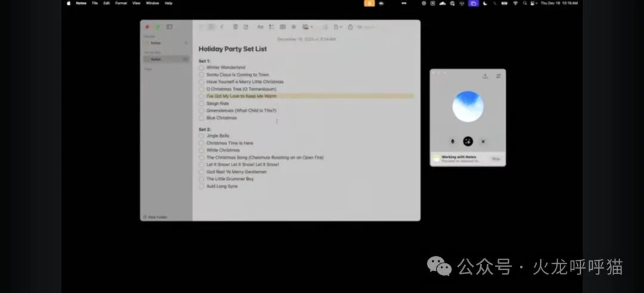
Task: Open the Window menu
Action: [x=153, y=4]
